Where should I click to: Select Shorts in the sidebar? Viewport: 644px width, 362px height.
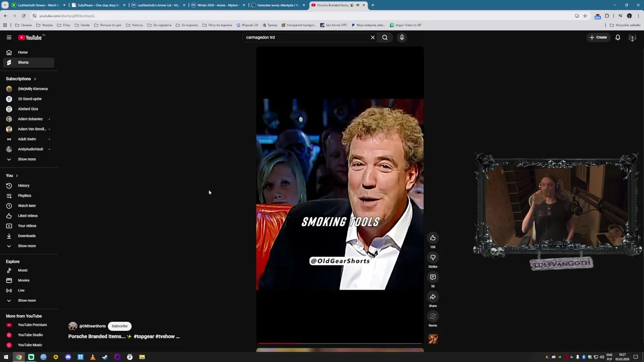pyautogui.click(x=28, y=62)
